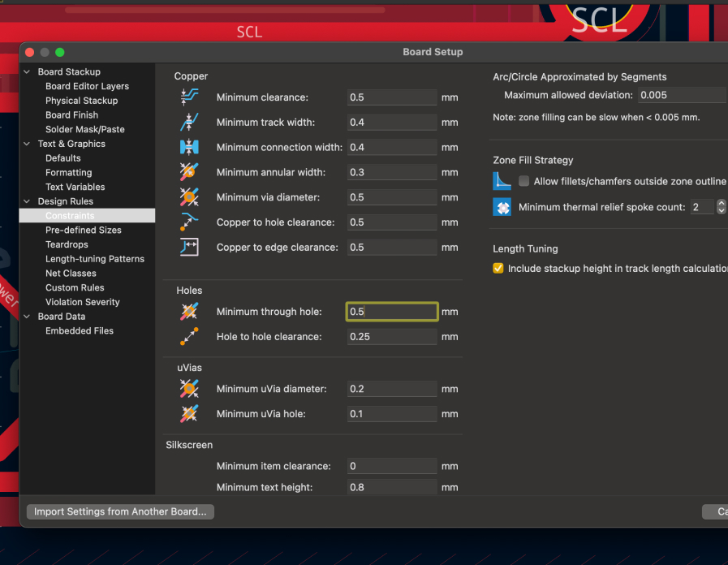The image size is (728, 565).
Task: Open the Net Classes settings page
Action: (x=71, y=274)
